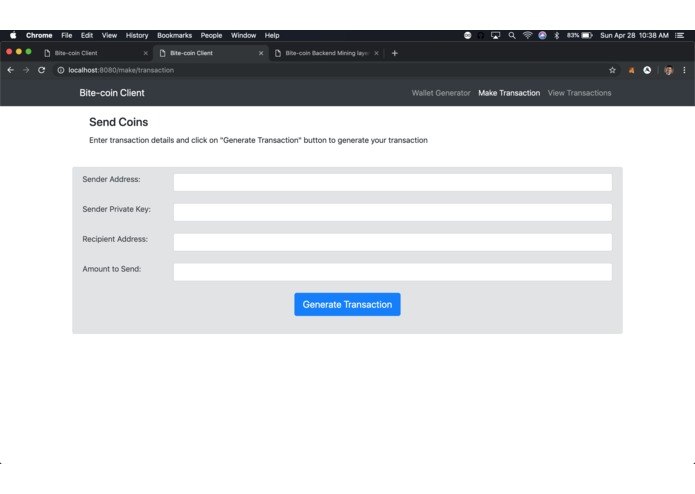Open a new browser tab
This screenshot has height=494, width=695.
(394, 53)
